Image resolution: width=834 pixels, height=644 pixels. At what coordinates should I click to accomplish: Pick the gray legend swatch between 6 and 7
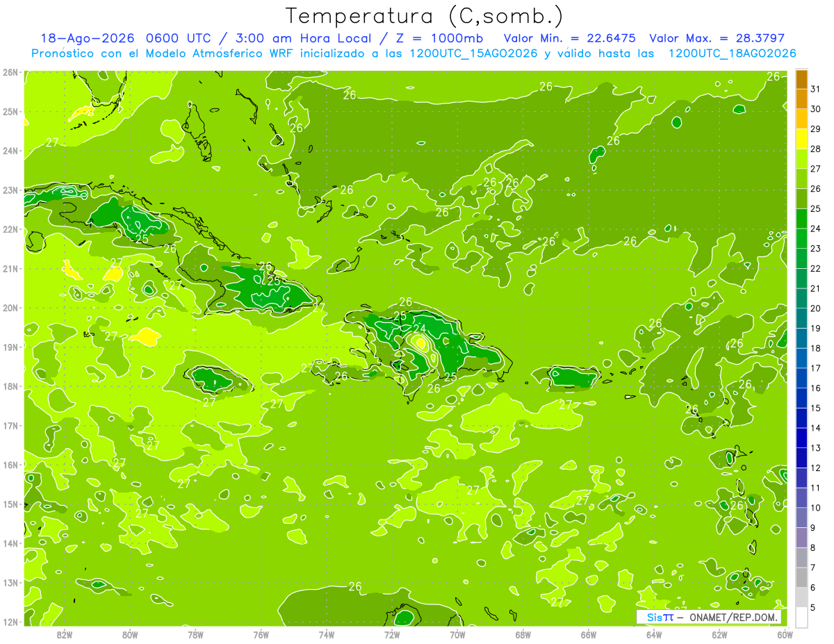(801, 577)
